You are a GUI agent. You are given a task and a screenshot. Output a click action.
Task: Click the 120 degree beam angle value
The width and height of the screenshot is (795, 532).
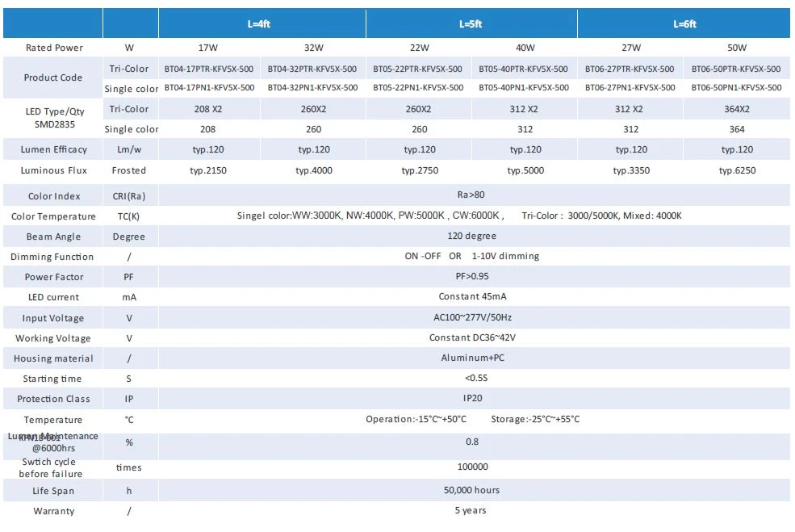point(471,236)
